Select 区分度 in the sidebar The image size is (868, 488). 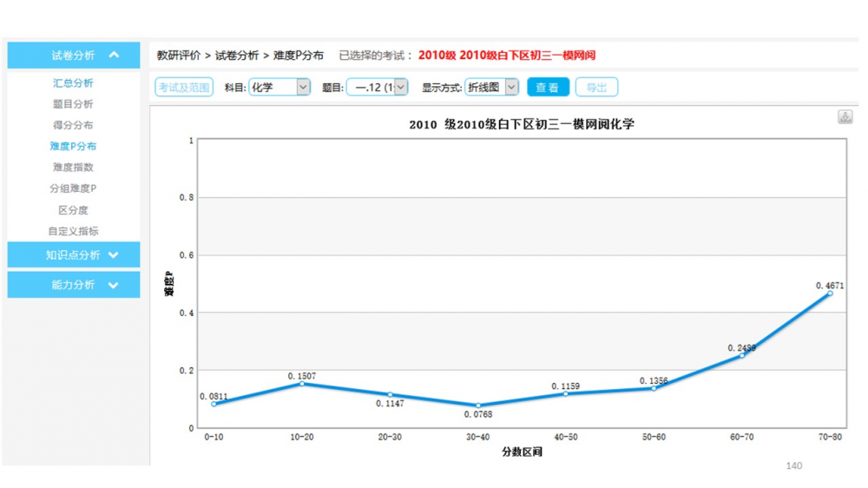[x=73, y=210]
